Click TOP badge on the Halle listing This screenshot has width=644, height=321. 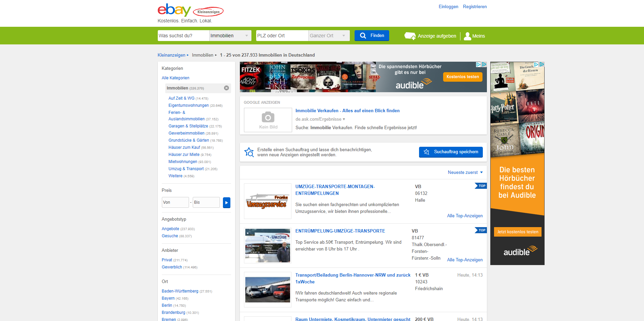pyautogui.click(x=481, y=186)
